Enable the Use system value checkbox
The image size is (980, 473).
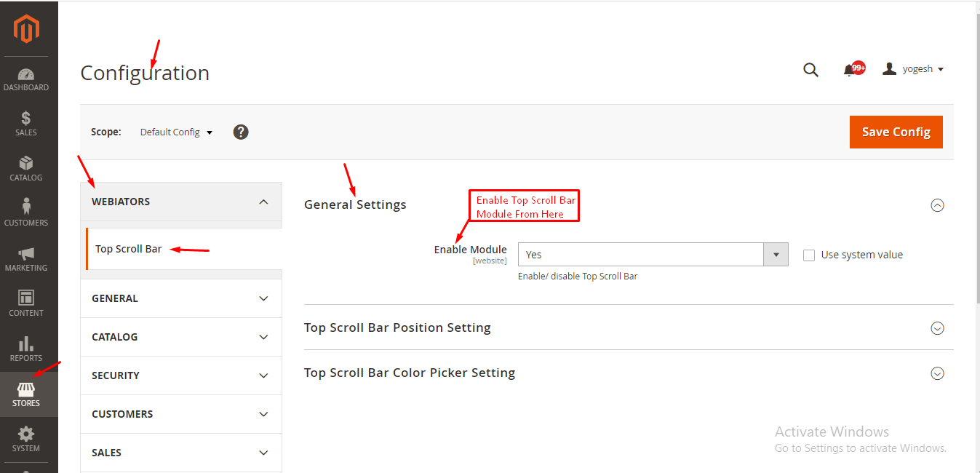coord(809,255)
